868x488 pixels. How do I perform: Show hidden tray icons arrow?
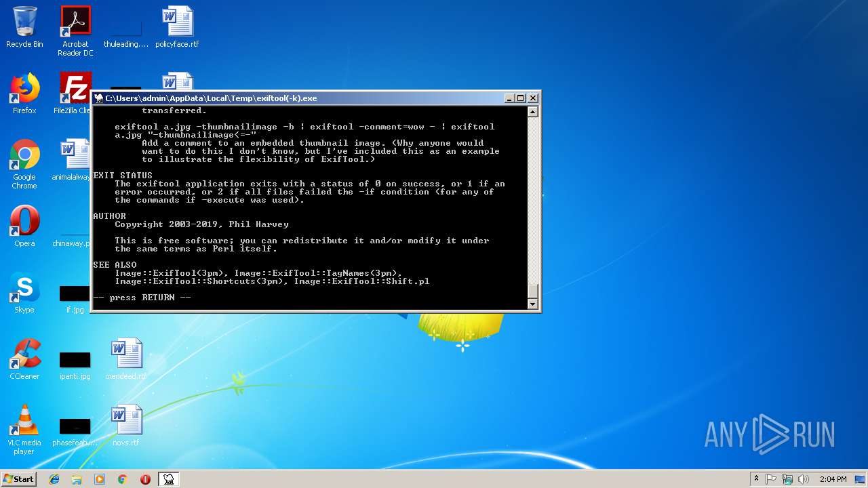756,479
